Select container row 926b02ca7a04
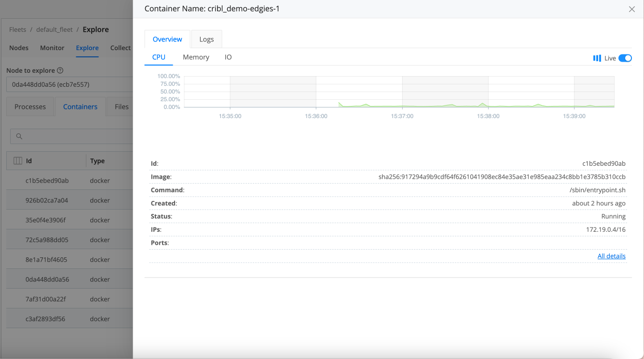This screenshot has height=359, width=644. point(47,200)
